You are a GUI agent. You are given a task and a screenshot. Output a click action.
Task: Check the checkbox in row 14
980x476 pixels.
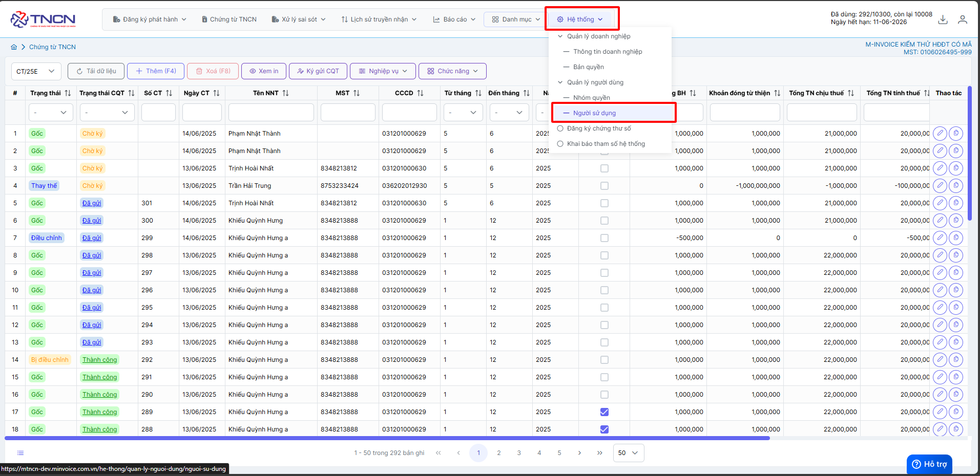click(604, 360)
